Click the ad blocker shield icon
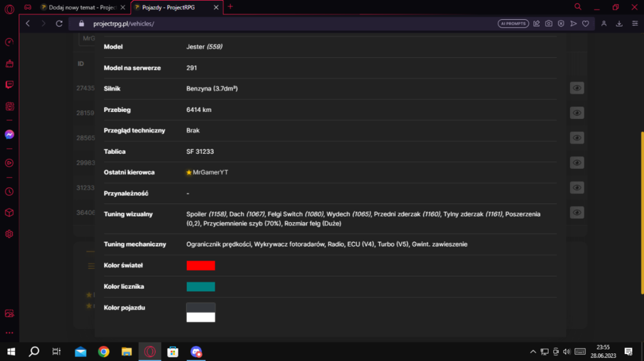Viewport: 644px width, 361px height. tap(561, 24)
